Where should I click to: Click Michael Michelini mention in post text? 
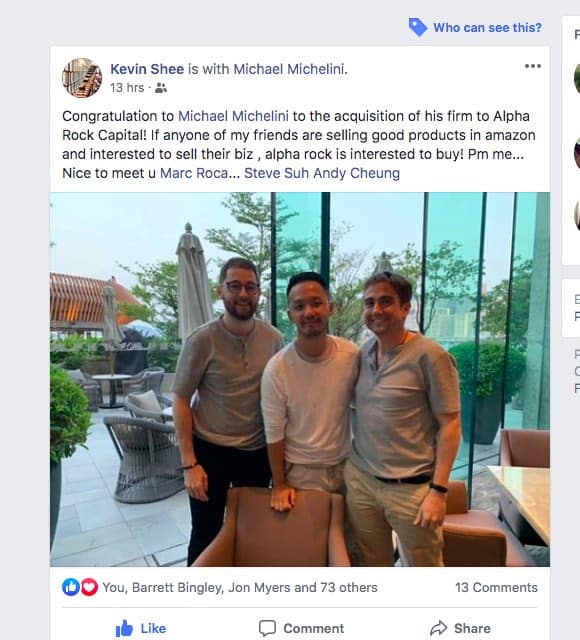pos(233,116)
